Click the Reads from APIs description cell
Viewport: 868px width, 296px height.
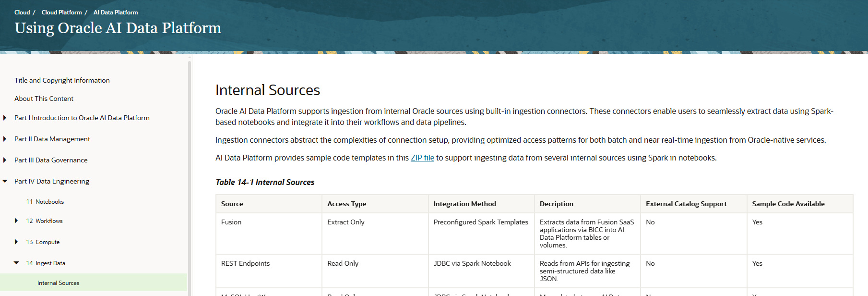(x=587, y=271)
